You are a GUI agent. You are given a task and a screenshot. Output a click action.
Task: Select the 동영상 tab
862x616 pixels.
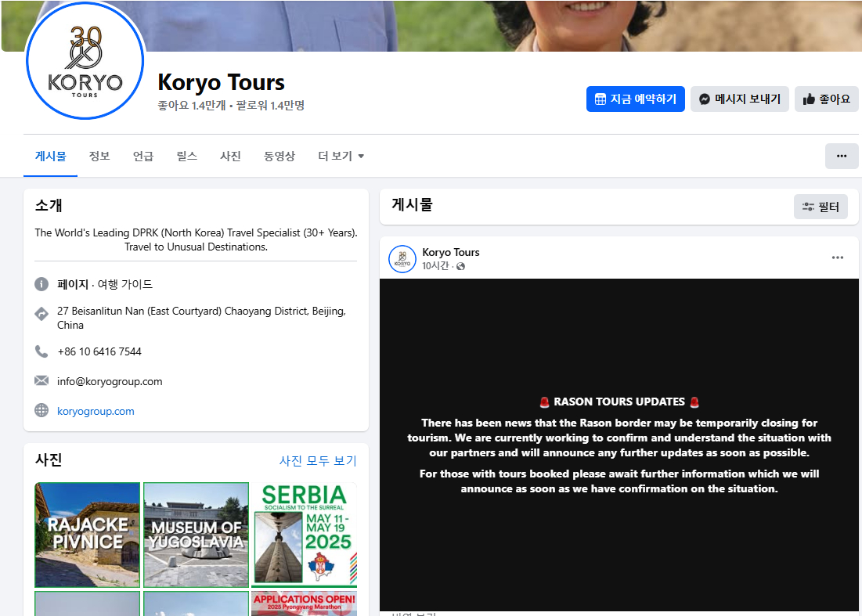(279, 156)
